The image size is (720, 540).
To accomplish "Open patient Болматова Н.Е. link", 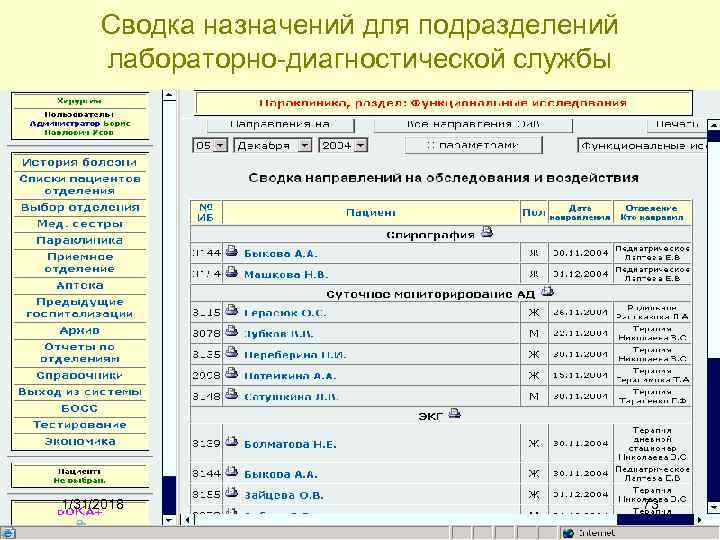I will [290, 444].
